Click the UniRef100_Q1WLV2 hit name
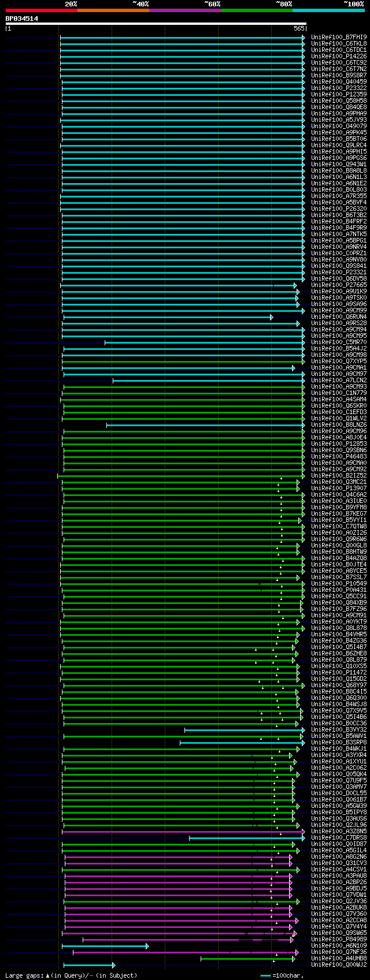 coord(339,418)
